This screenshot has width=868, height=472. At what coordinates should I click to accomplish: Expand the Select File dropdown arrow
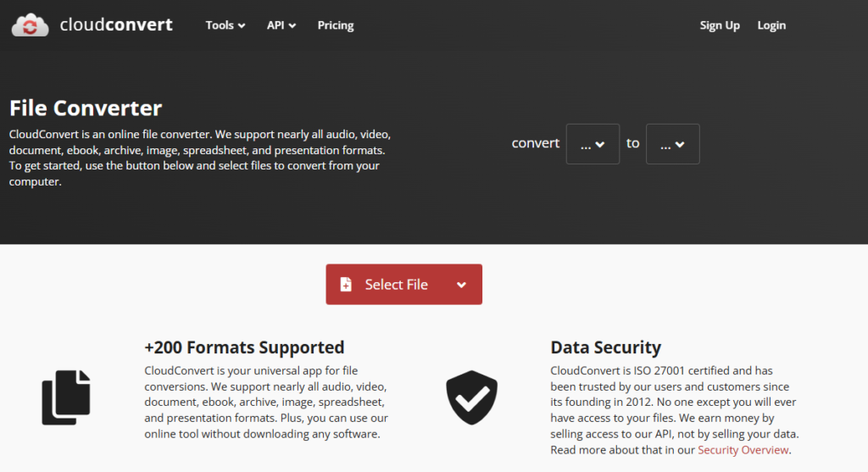click(x=461, y=285)
